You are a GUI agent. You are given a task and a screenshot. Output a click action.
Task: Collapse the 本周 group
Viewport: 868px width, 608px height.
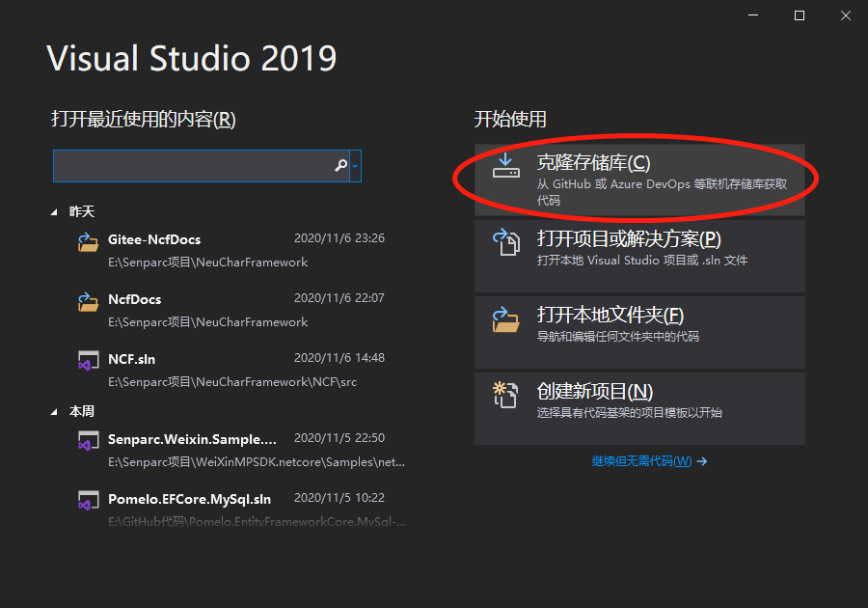[x=54, y=412]
